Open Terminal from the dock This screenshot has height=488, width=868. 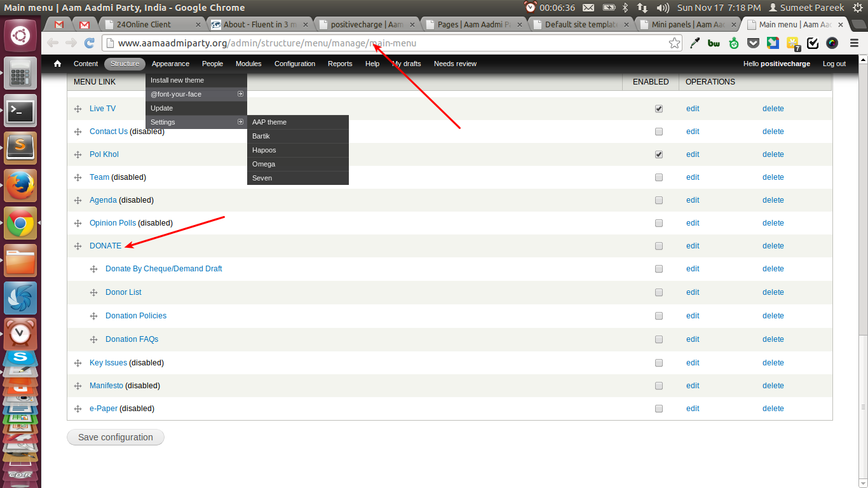pyautogui.click(x=20, y=111)
